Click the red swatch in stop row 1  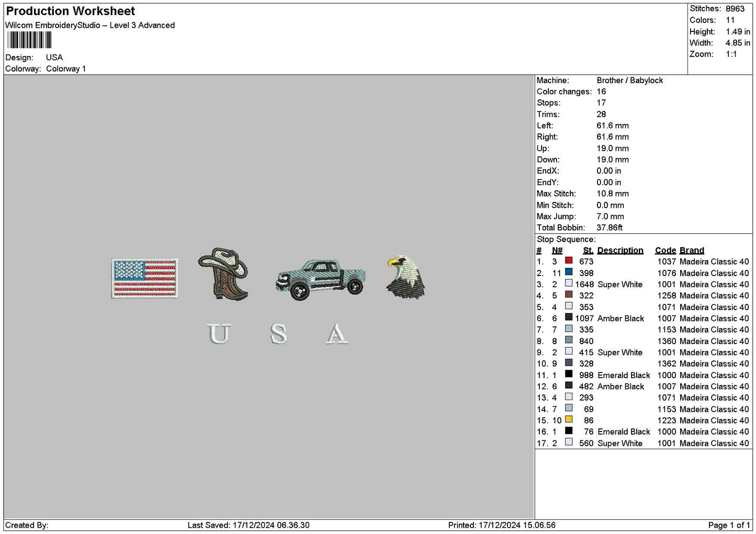(569, 260)
